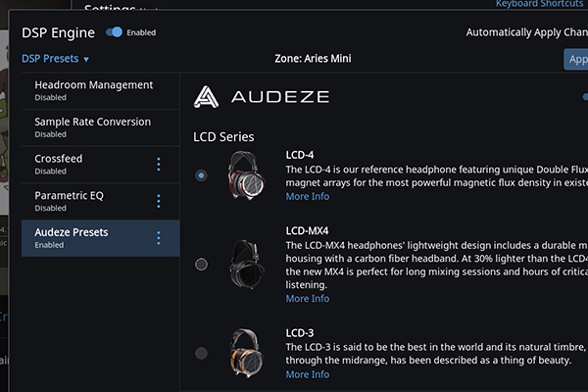588x392 pixels.
Task: Click the Audeze logo
Action: tap(261, 96)
